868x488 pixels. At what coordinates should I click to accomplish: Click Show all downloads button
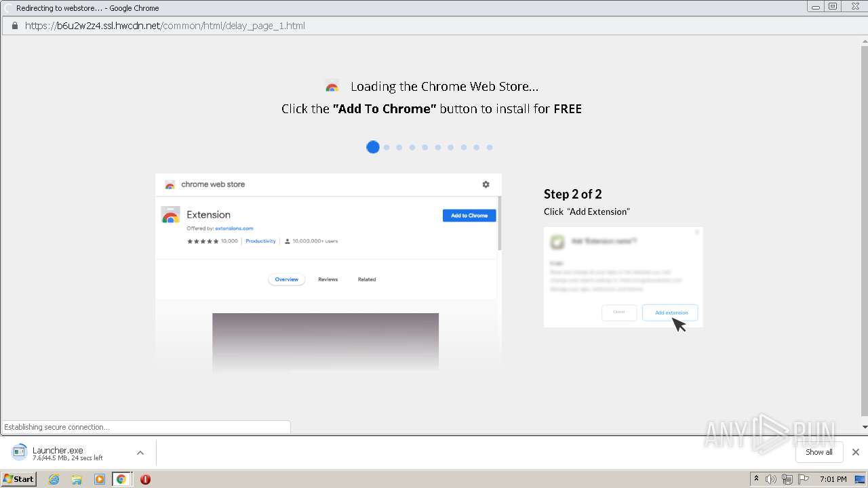coord(819,452)
